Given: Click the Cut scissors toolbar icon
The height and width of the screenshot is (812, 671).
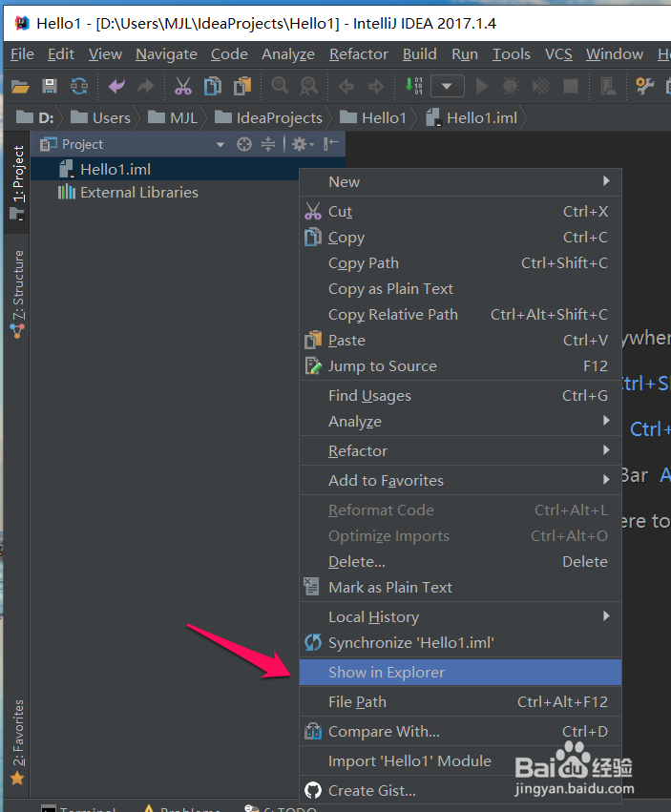Looking at the screenshot, I should pos(183,86).
